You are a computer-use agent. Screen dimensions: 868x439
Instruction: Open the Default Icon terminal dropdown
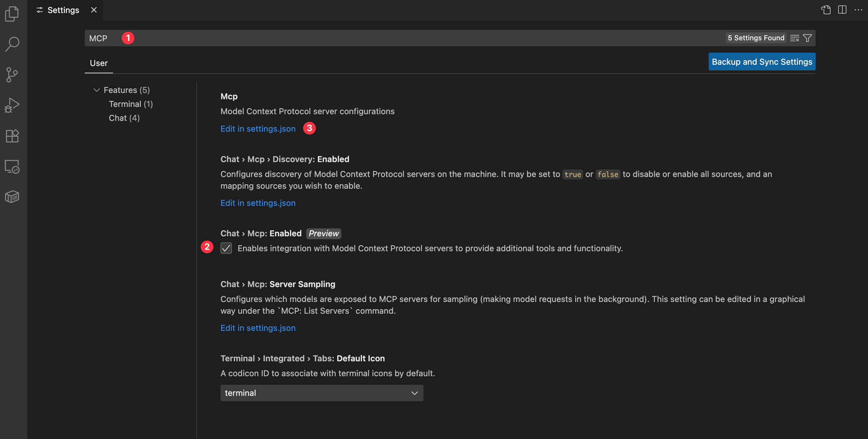322,393
